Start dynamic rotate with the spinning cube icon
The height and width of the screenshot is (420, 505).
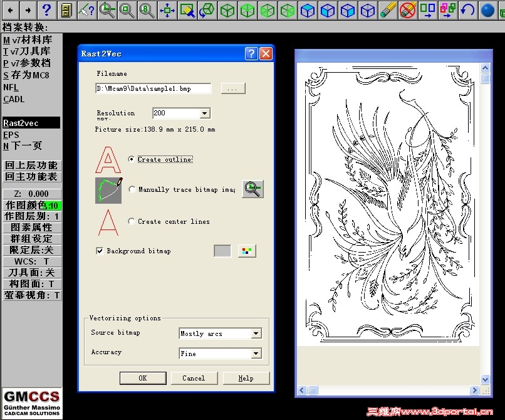[207, 10]
